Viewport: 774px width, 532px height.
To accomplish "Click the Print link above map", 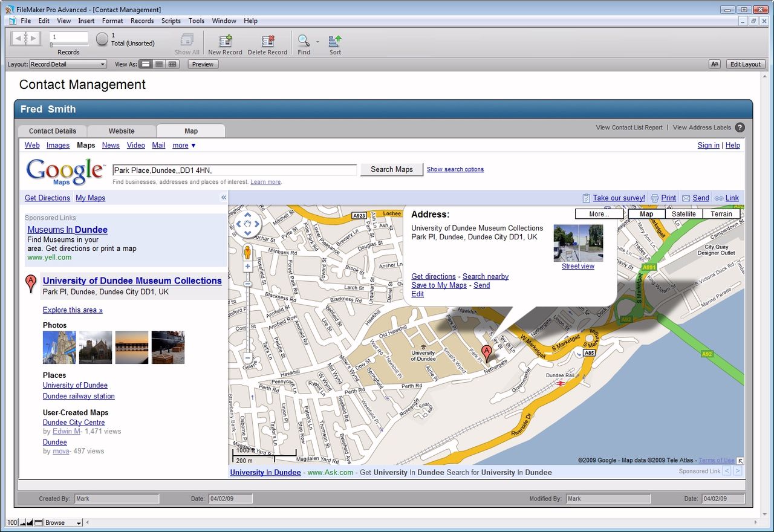I will tap(669, 198).
